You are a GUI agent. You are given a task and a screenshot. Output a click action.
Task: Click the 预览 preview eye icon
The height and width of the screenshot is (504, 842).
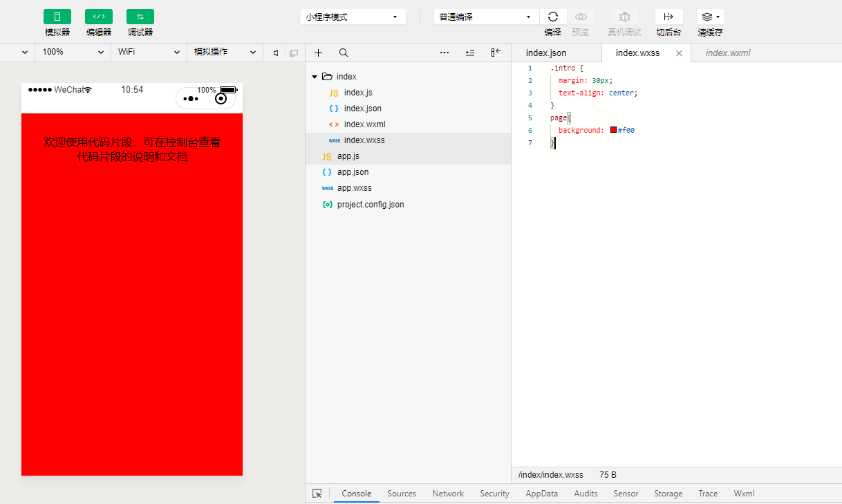[x=581, y=17]
